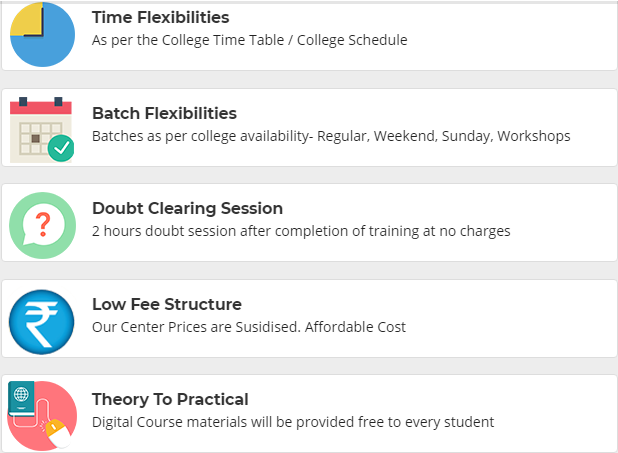Screen dimensions: 618x453
Task: Click the College Time Table description text
Action: pyautogui.click(x=249, y=40)
